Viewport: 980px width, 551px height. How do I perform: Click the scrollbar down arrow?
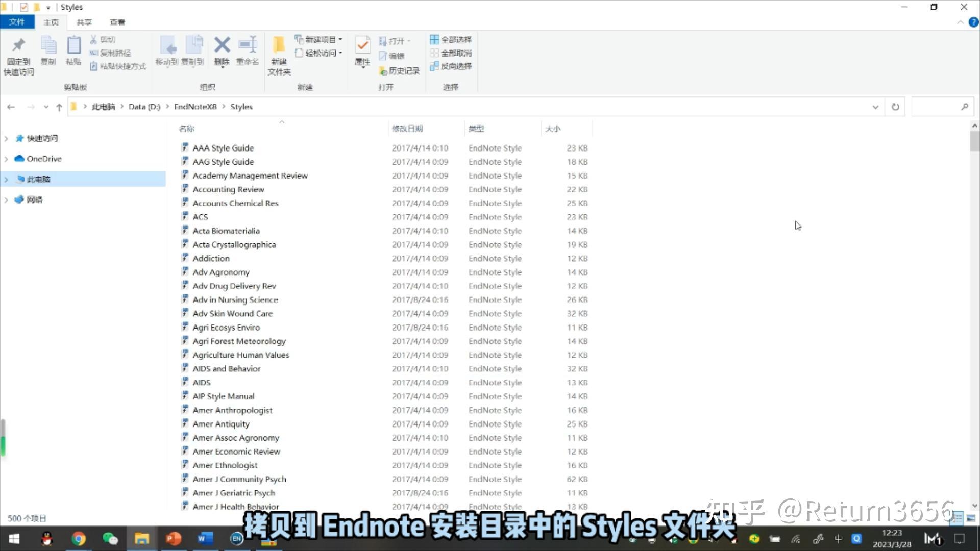click(974, 505)
